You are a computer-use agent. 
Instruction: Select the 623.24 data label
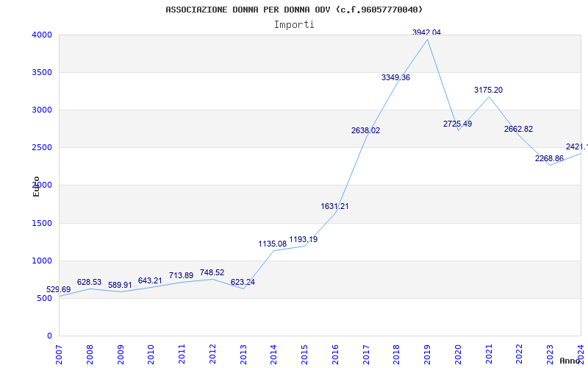[243, 282]
